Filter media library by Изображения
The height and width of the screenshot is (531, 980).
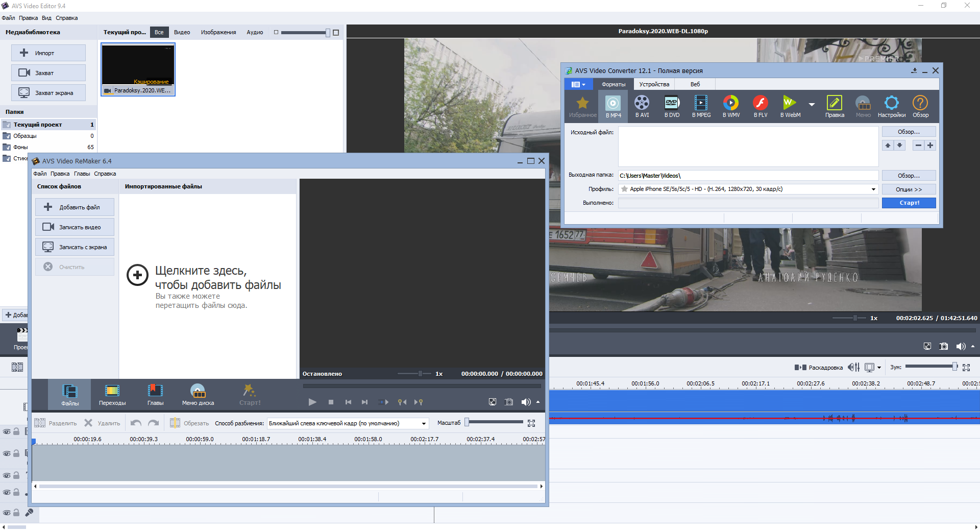[218, 32]
